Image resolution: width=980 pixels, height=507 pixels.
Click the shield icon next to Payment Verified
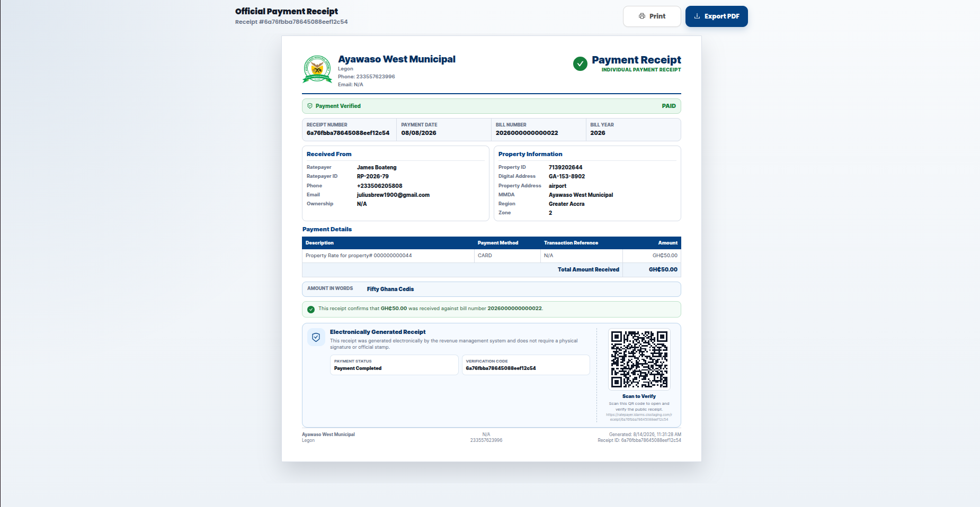pyautogui.click(x=310, y=106)
